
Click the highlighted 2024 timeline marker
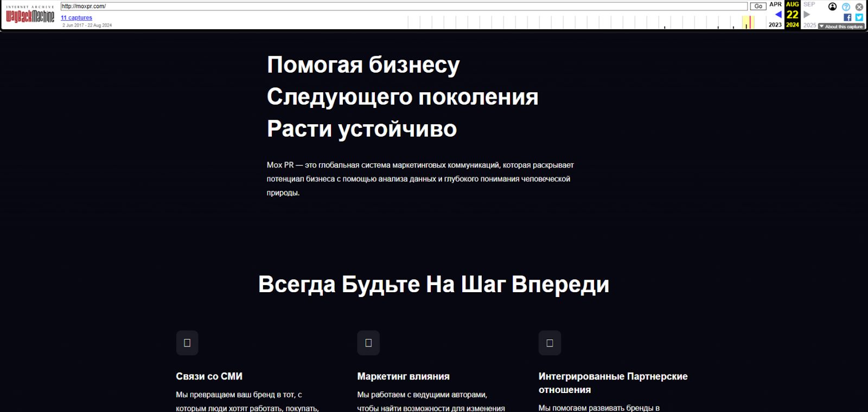(x=748, y=22)
